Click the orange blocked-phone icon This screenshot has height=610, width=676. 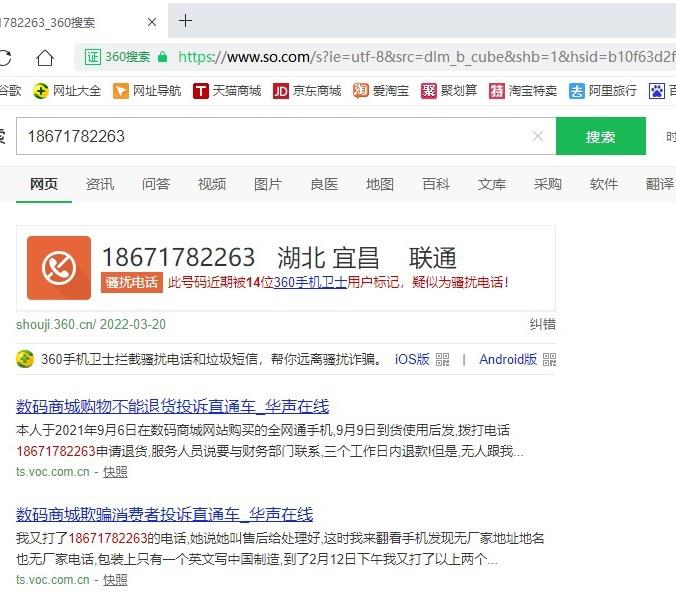click(59, 268)
